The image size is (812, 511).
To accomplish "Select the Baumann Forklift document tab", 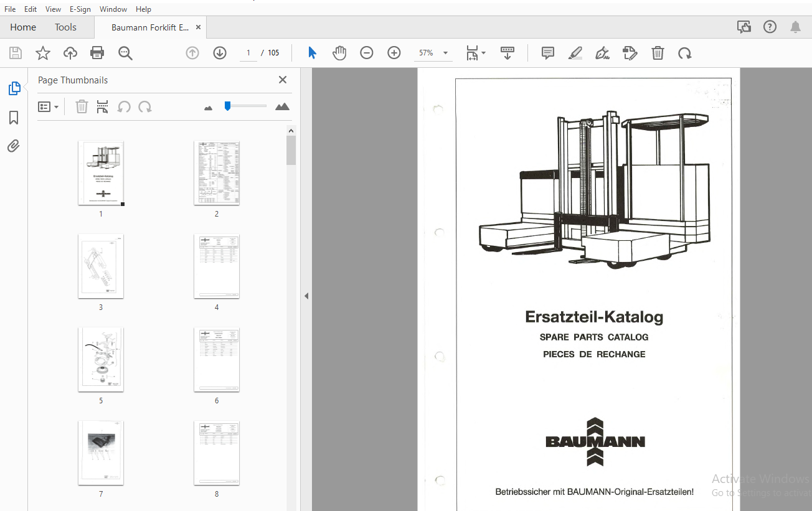I will [150, 27].
